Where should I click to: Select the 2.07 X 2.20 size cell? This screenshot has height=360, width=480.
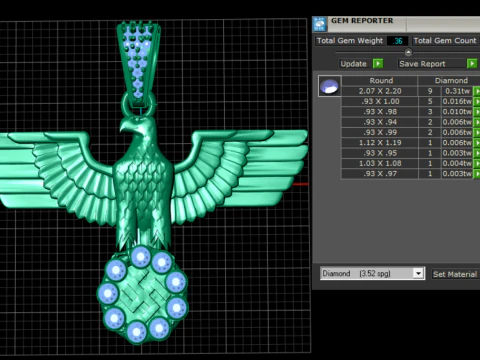coord(380,91)
